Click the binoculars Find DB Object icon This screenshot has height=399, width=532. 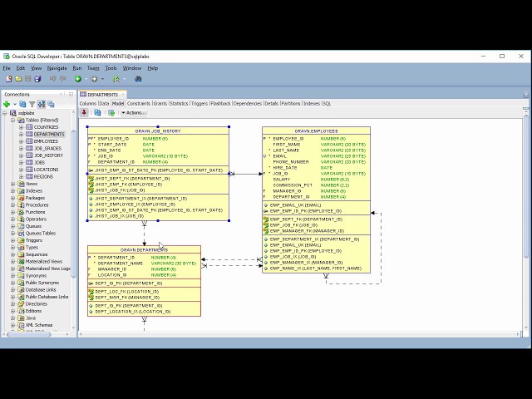tap(138, 79)
